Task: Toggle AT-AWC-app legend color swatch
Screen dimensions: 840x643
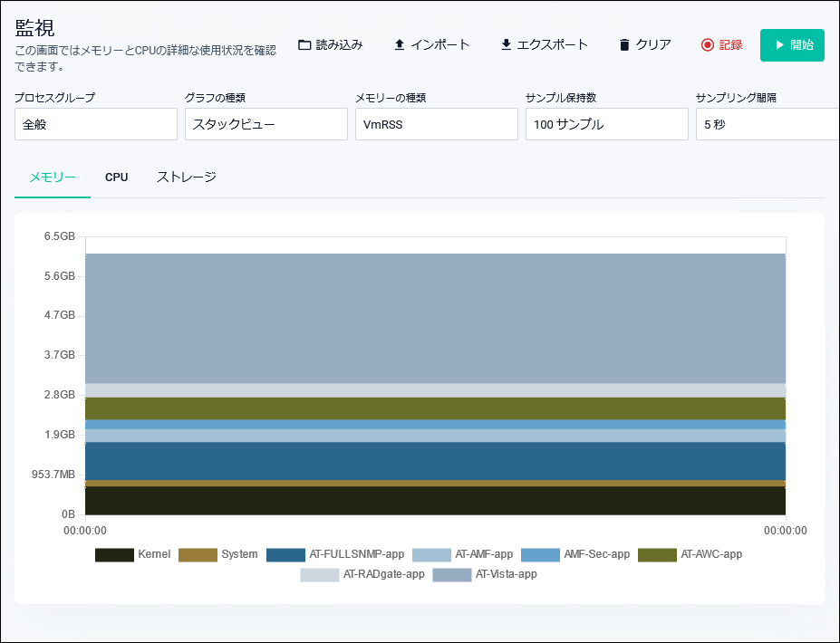Action: coord(657,554)
